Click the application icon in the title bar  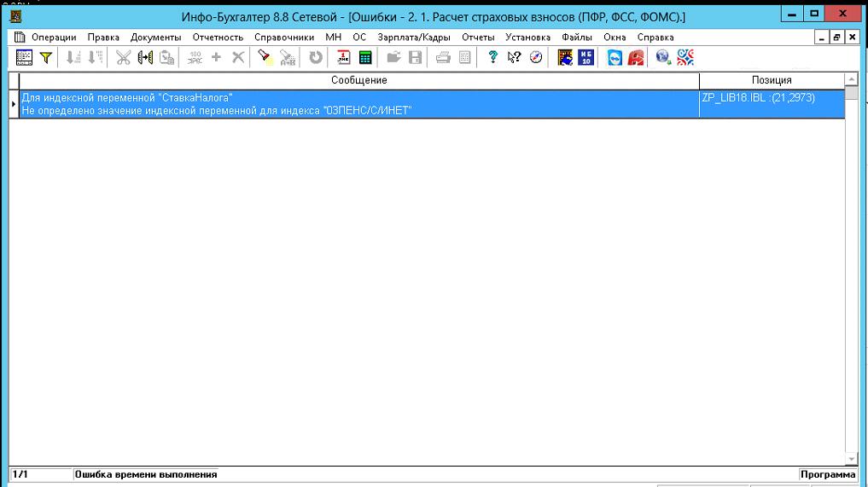(15, 16)
